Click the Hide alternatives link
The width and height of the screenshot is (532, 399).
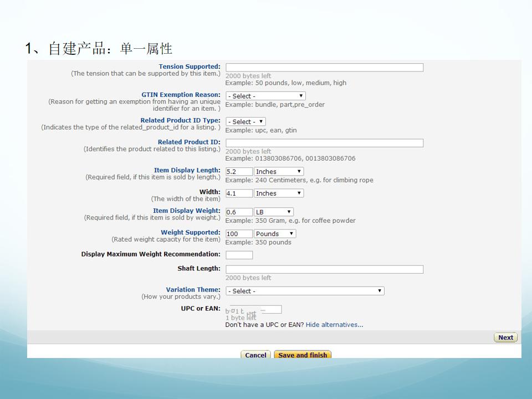point(334,325)
